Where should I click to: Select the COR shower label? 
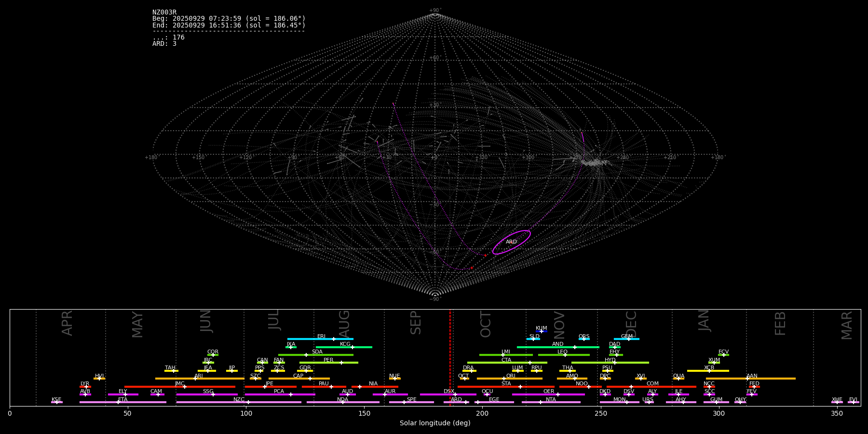(213, 352)
